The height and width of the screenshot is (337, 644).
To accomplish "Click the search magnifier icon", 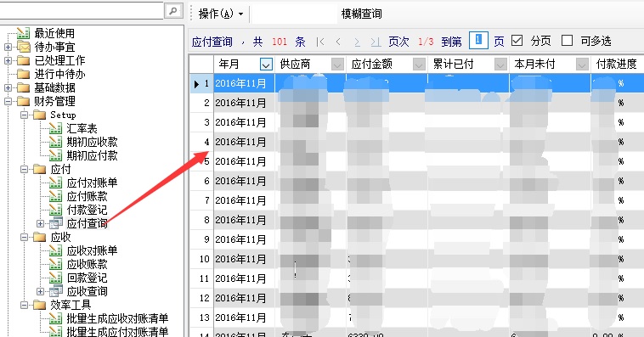I will (173, 11).
